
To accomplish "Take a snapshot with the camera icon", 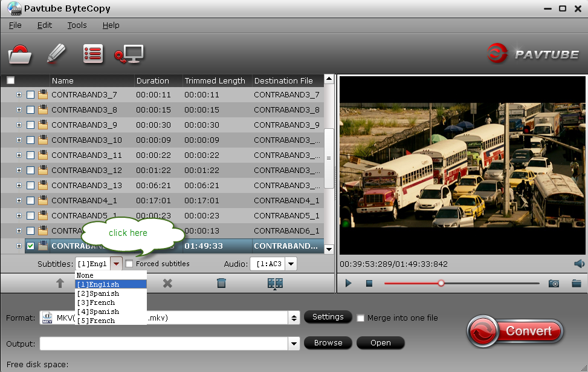I will (554, 283).
